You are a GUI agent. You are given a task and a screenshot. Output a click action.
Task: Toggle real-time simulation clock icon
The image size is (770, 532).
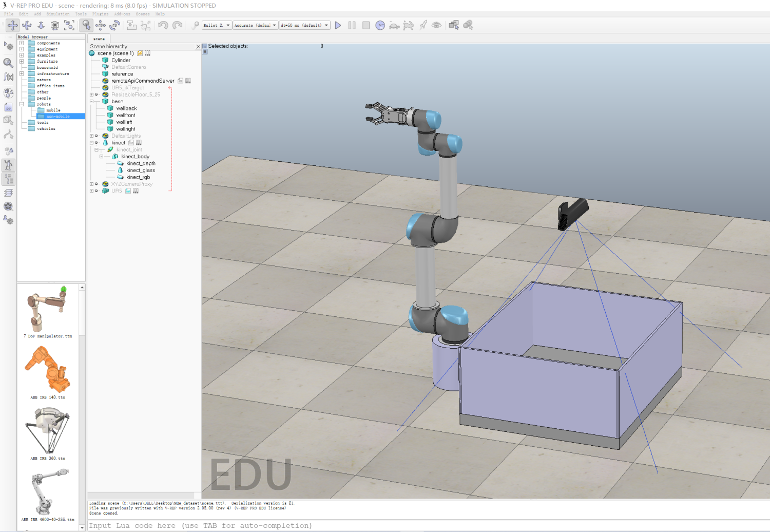click(380, 25)
